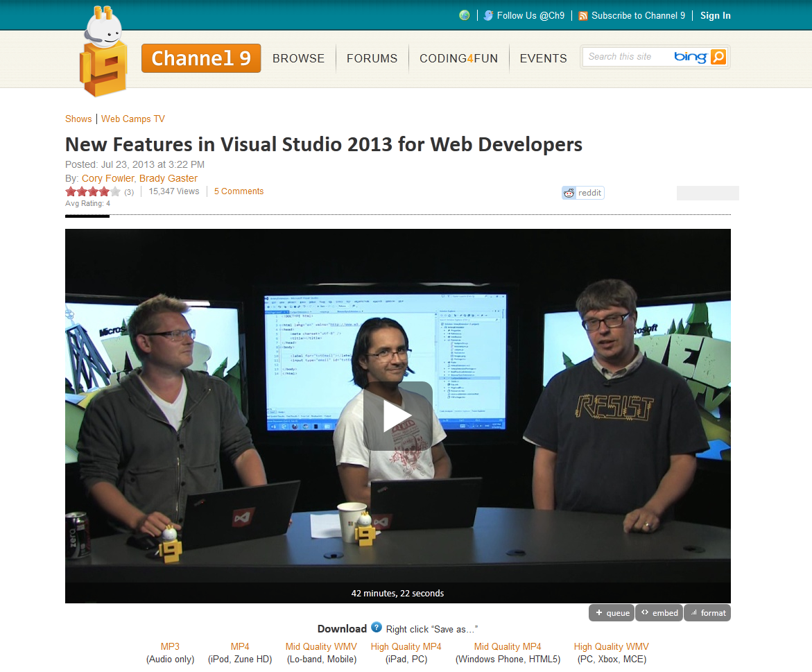Click the Twitter bird icon
This screenshot has height=672, width=812.
click(488, 15)
